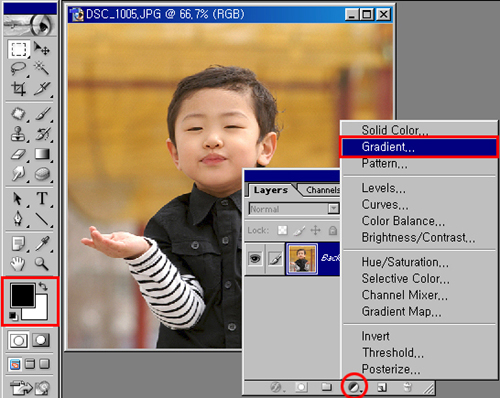Hide the Background layer via eye icon
Screen dimensions: 500x398
point(255,259)
